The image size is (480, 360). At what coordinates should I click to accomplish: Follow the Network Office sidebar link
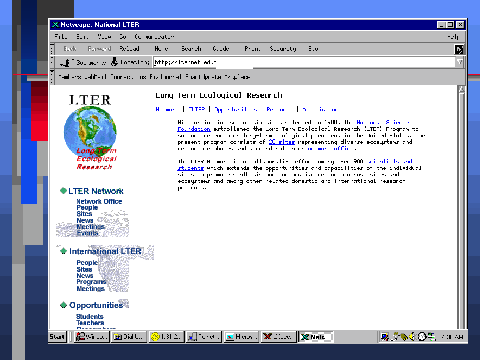point(99,201)
